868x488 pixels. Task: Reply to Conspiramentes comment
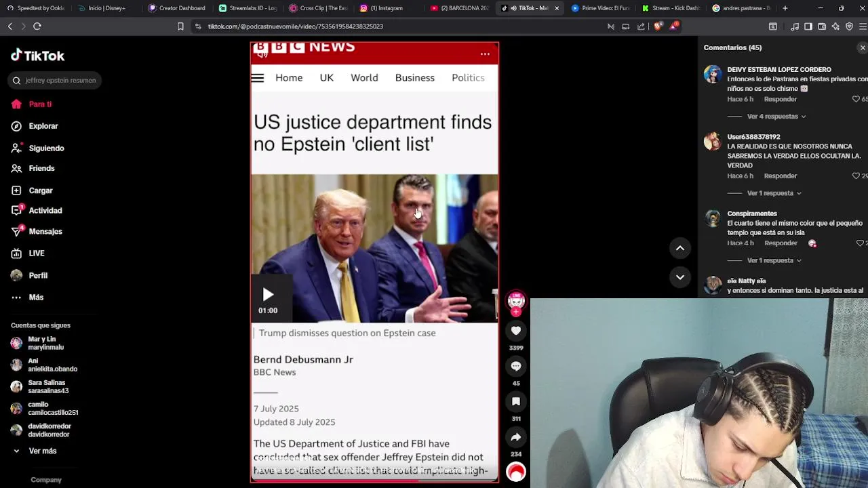coord(781,243)
